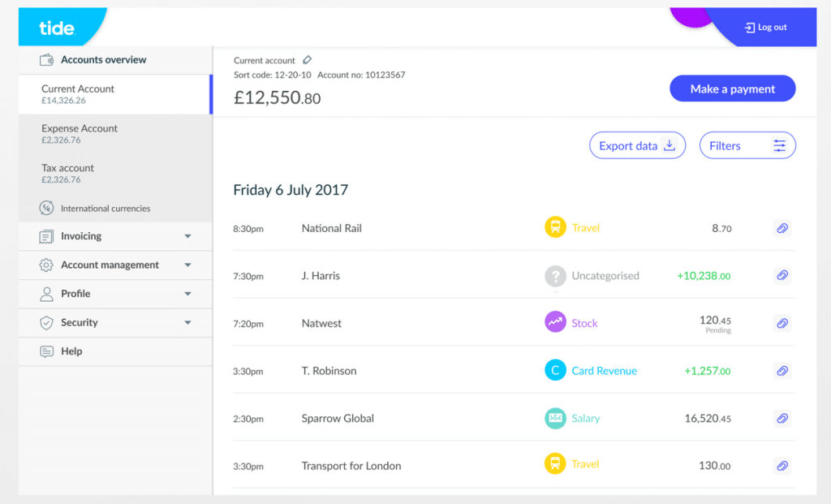
Task: Expand the Account management section
Action: pyautogui.click(x=114, y=265)
